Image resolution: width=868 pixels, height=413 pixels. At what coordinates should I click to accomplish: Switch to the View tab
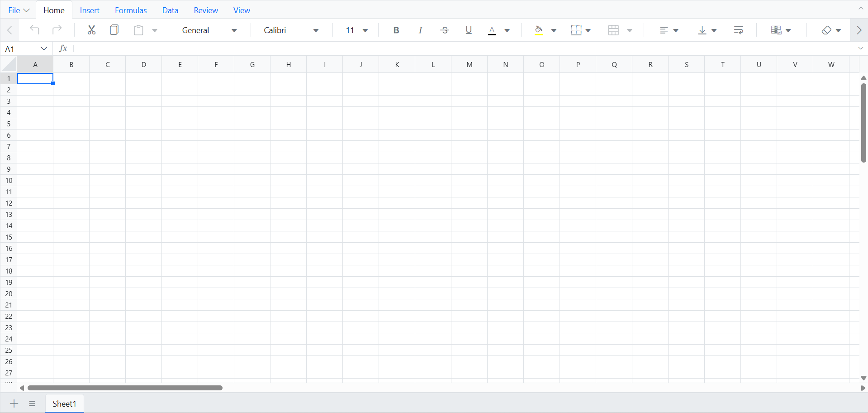tap(242, 10)
